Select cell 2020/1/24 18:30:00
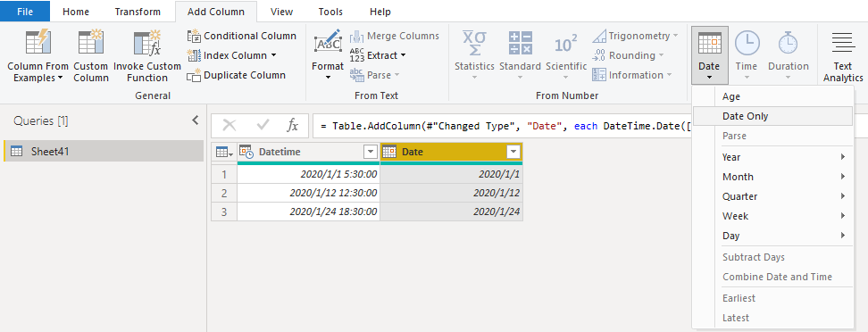This screenshot has height=332, width=868. click(309, 212)
